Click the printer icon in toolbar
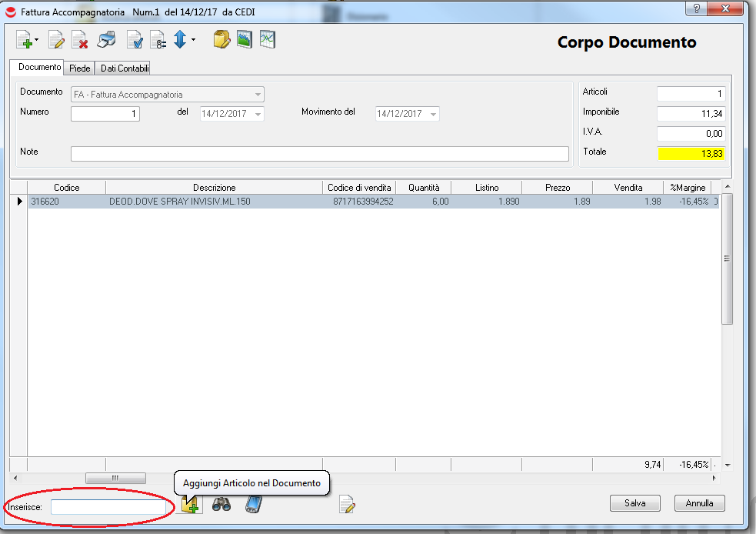This screenshot has height=534, width=756. 106,39
